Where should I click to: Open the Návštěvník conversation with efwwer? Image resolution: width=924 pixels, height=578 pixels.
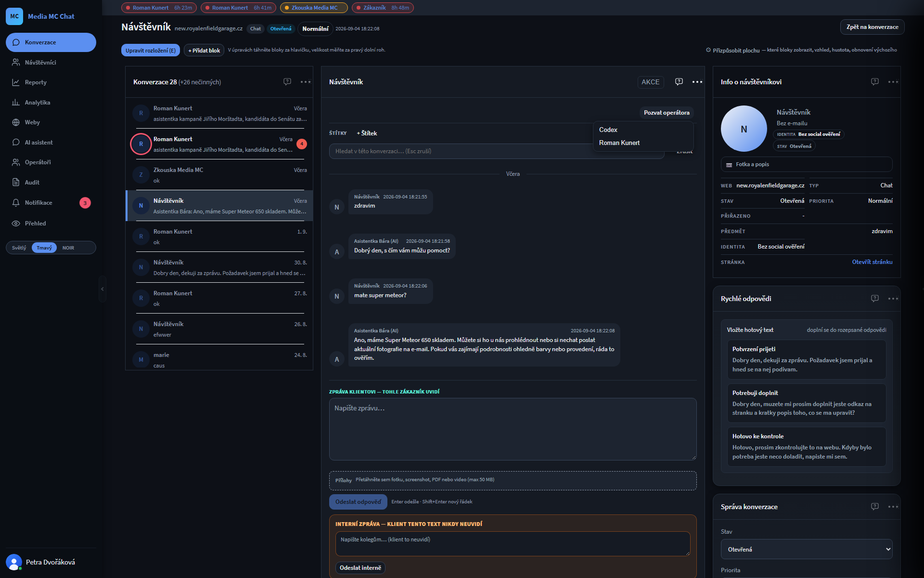click(219, 329)
